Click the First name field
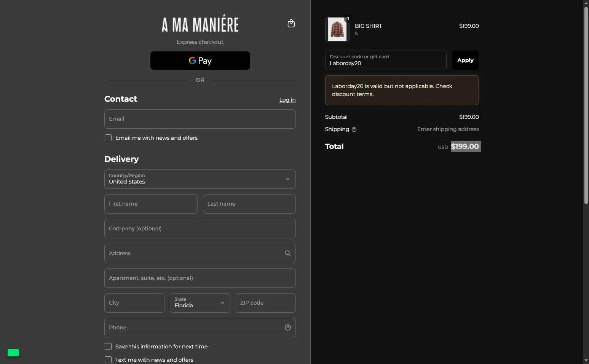589x364 pixels. (x=151, y=204)
